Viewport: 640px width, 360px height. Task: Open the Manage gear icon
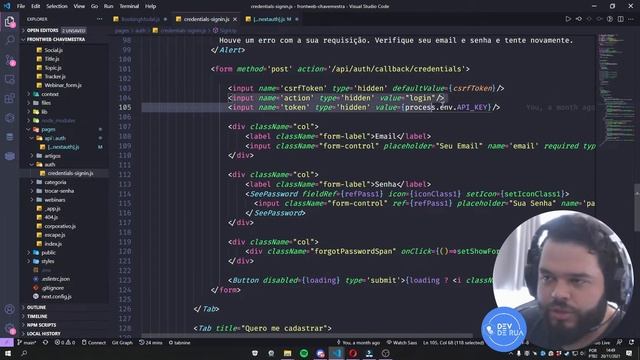(9, 328)
